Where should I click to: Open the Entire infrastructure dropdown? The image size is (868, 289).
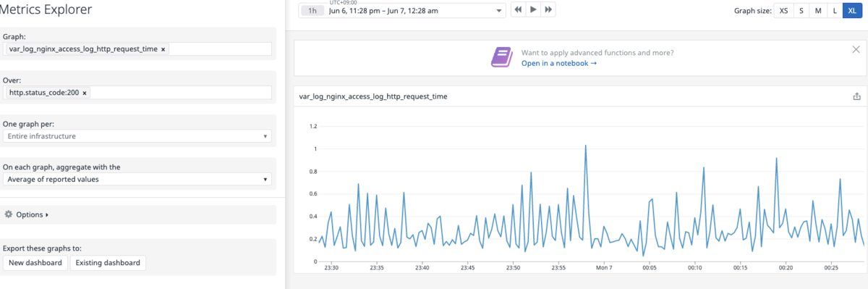137,136
